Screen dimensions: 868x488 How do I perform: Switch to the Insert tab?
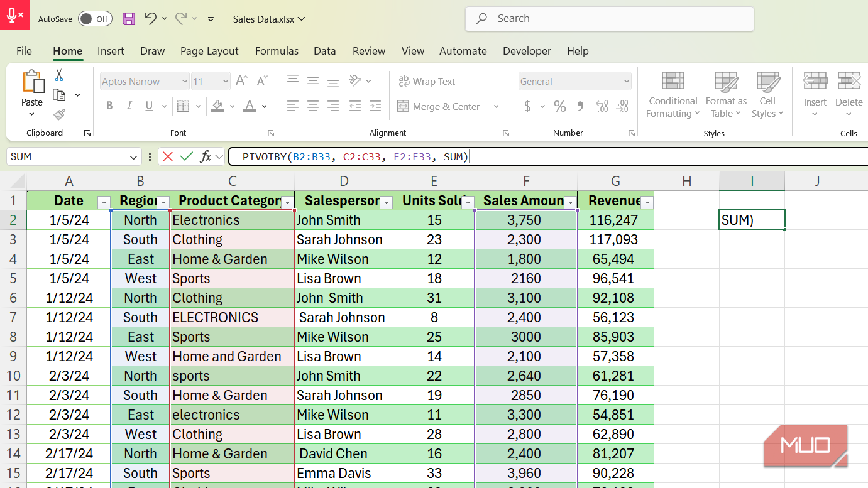coord(111,51)
